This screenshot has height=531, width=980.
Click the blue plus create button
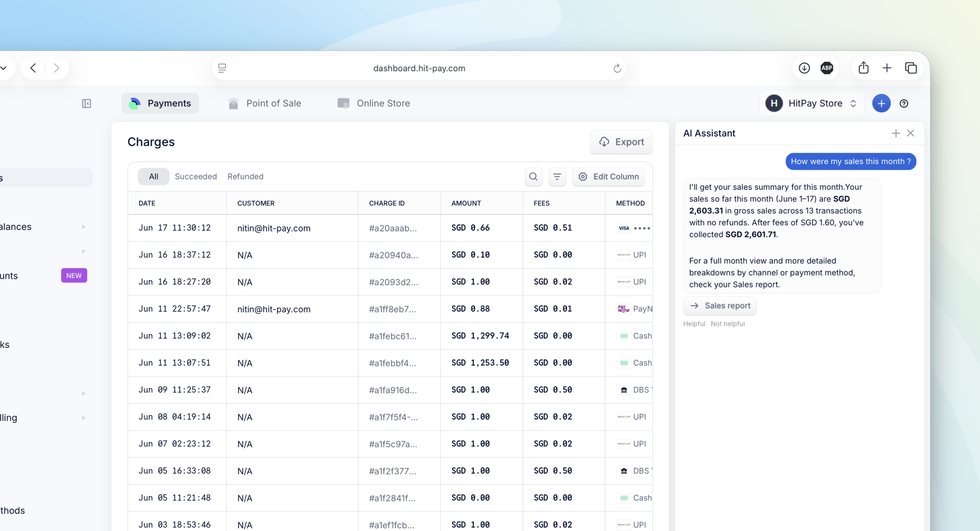pyautogui.click(x=881, y=103)
